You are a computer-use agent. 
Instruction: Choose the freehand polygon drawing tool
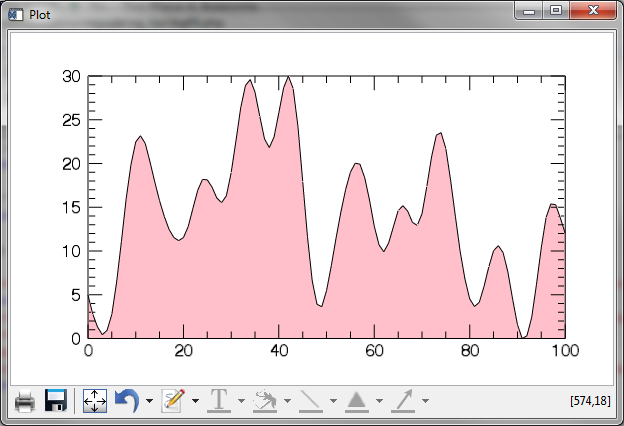point(265,401)
